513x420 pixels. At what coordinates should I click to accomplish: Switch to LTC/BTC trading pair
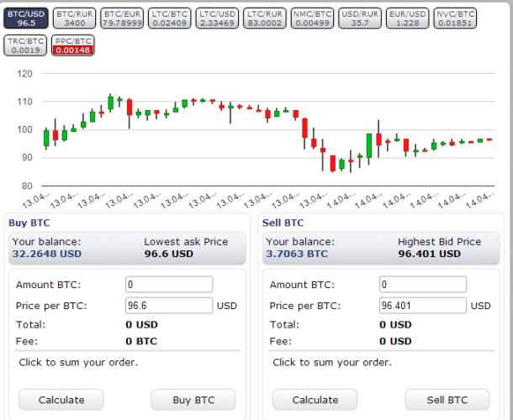pos(170,18)
